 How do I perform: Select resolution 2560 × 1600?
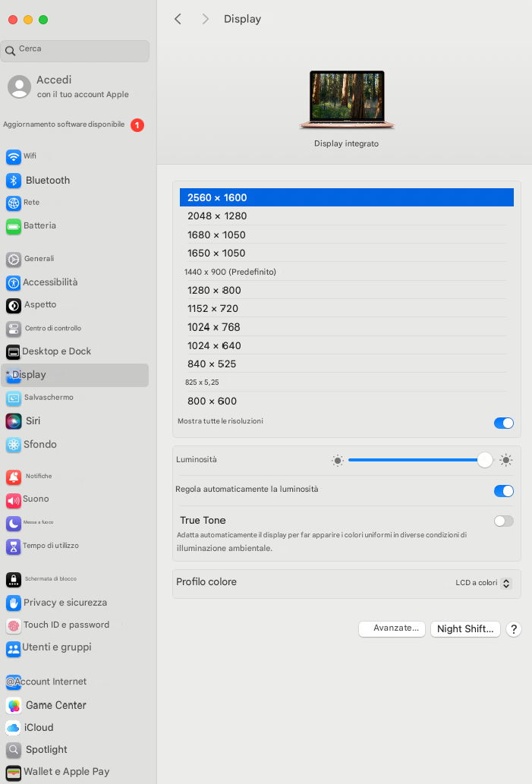click(347, 197)
